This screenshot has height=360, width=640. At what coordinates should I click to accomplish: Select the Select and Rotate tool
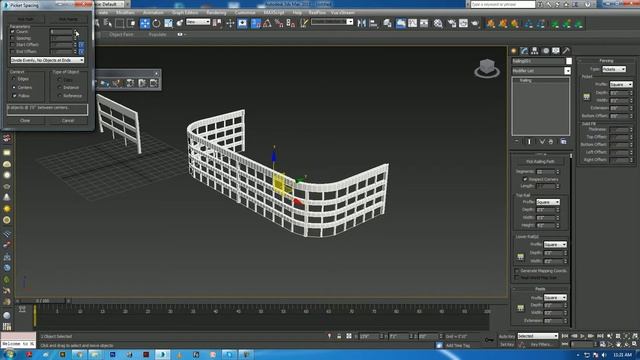[x=156, y=23]
